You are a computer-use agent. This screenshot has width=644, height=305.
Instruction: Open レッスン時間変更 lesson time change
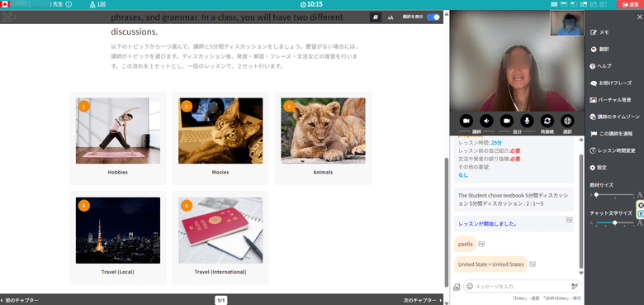[613, 151]
